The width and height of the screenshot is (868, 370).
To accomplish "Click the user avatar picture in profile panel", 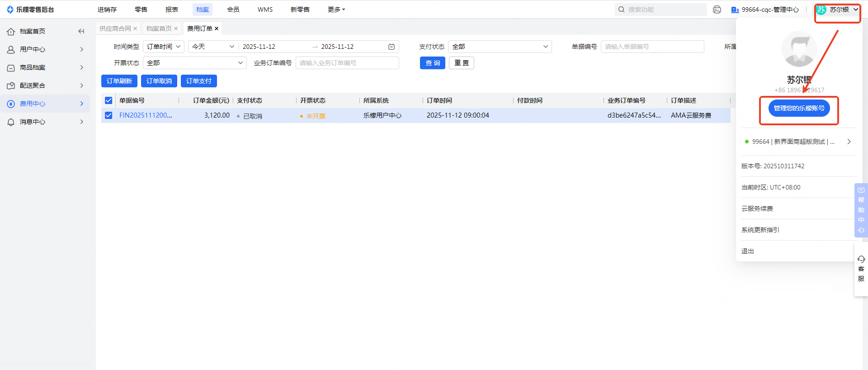I will (799, 49).
